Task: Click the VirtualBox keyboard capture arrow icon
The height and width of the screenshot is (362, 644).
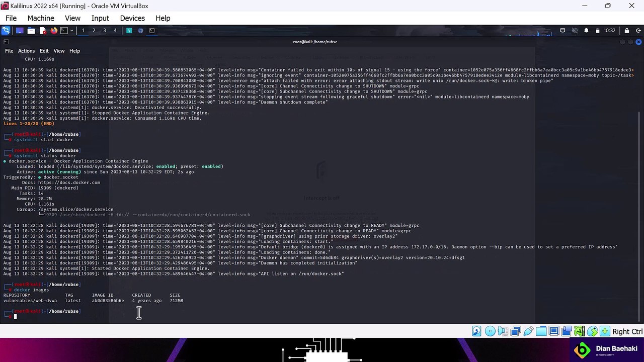Action: (605, 331)
